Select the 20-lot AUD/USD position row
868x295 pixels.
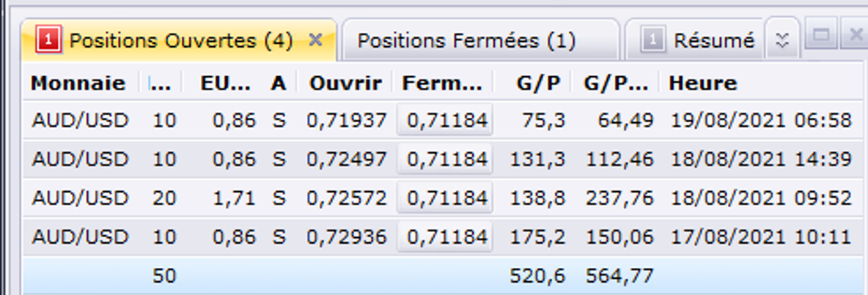point(442,197)
